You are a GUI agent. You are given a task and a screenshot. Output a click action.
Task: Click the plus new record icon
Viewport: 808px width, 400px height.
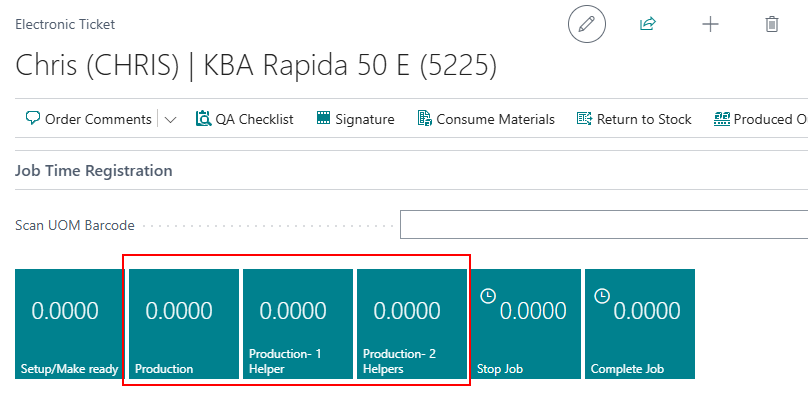pos(710,24)
